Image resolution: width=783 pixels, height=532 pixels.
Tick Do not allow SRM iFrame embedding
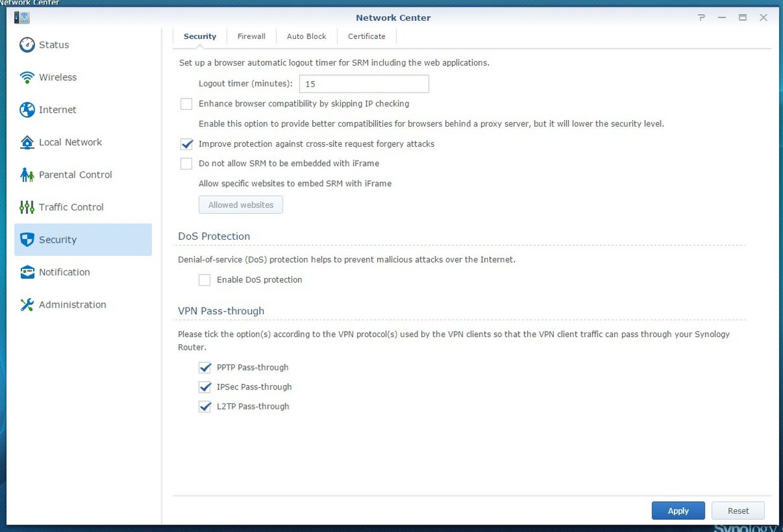(x=186, y=164)
